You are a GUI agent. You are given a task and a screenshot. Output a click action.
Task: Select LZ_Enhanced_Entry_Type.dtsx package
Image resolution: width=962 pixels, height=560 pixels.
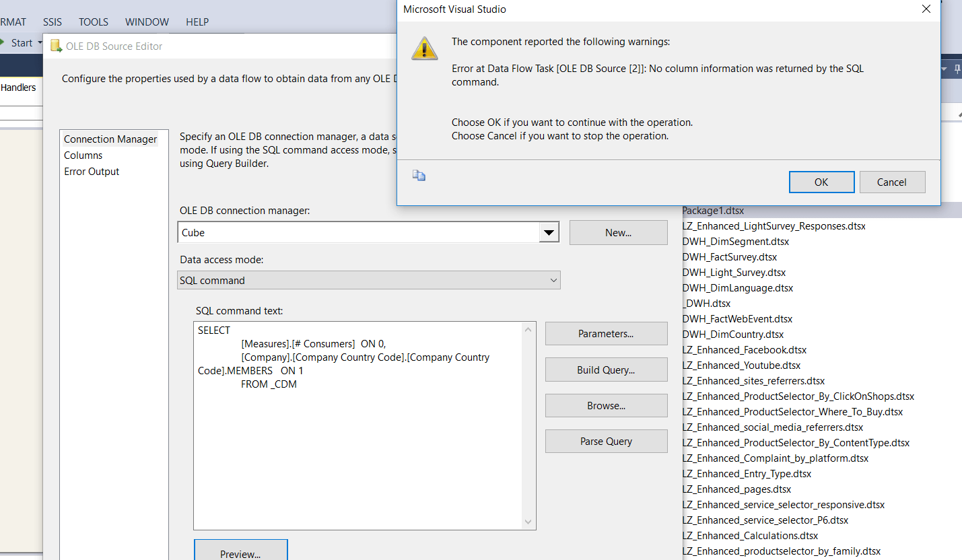tap(747, 474)
